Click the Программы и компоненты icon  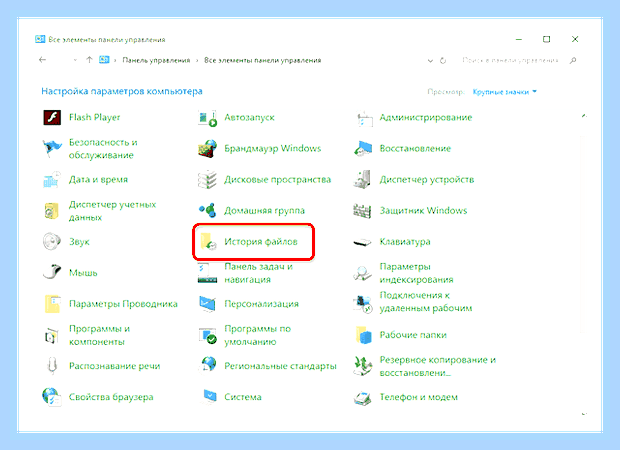(52, 335)
